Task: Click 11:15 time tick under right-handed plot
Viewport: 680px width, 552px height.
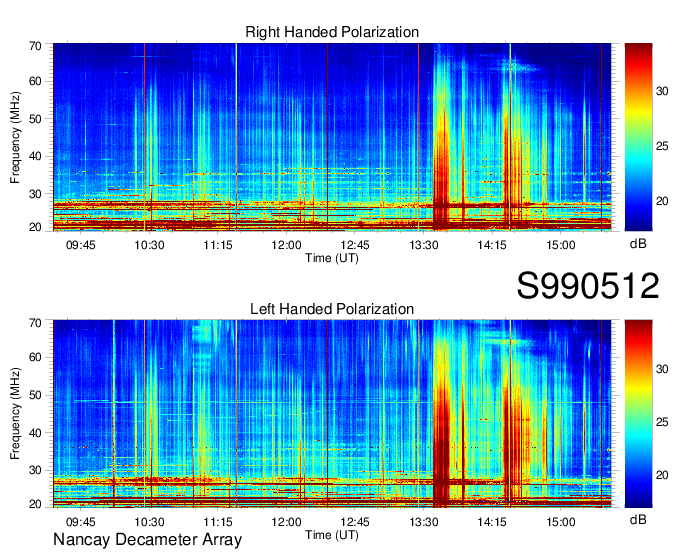Action: [218, 245]
